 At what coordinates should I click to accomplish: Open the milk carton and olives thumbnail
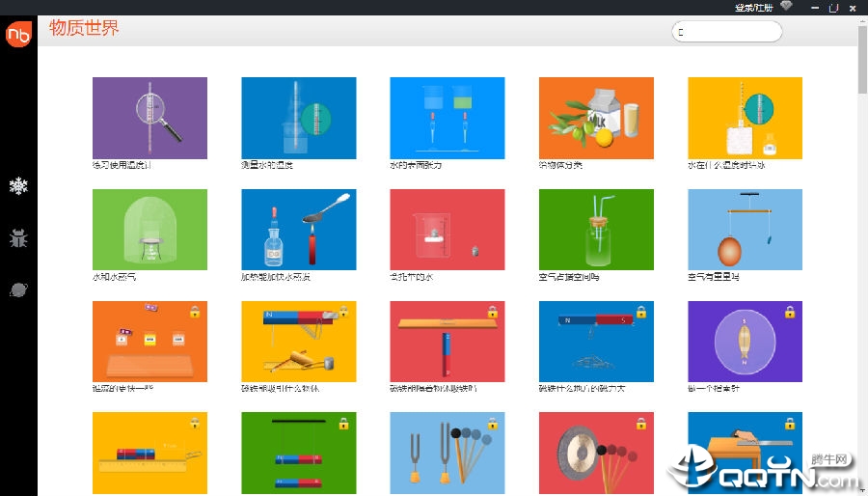click(x=596, y=118)
